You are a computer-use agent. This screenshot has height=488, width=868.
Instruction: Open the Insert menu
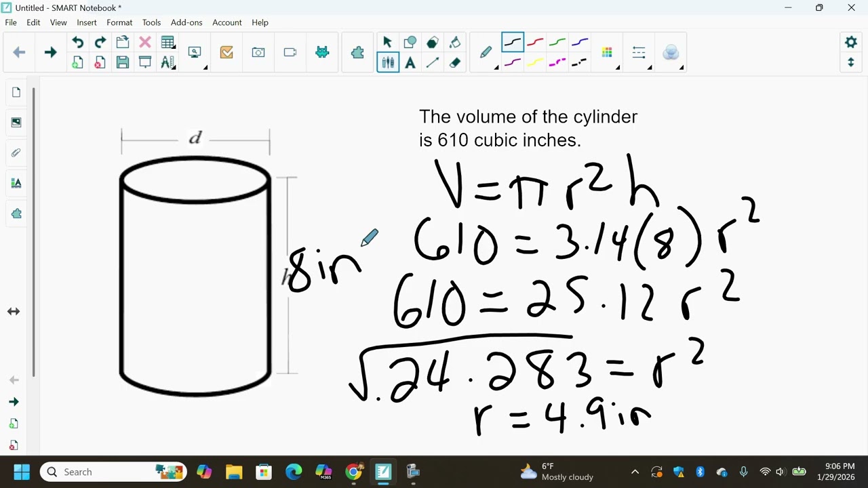87,22
